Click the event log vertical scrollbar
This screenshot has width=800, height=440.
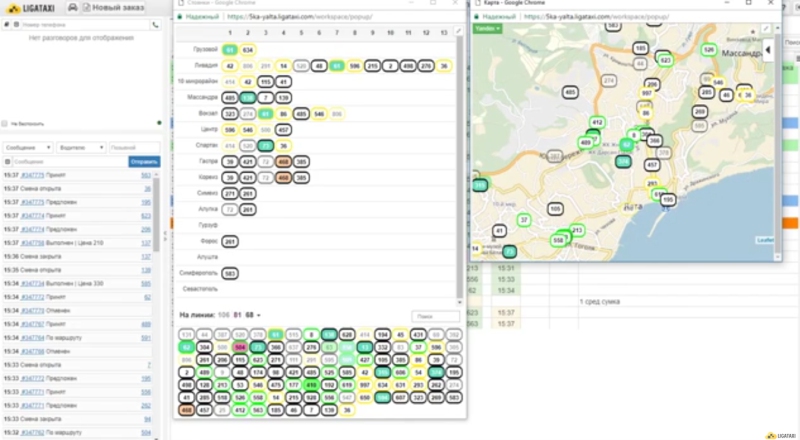click(156, 214)
